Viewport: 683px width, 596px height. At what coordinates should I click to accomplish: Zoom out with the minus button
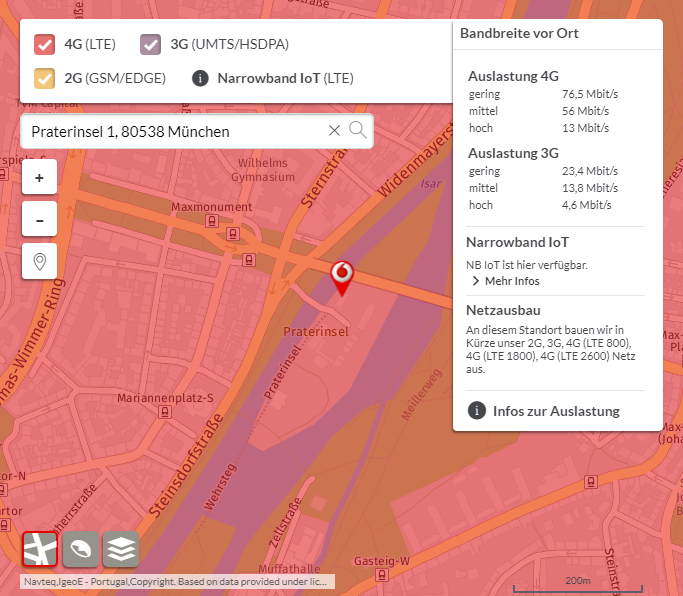pyautogui.click(x=39, y=219)
